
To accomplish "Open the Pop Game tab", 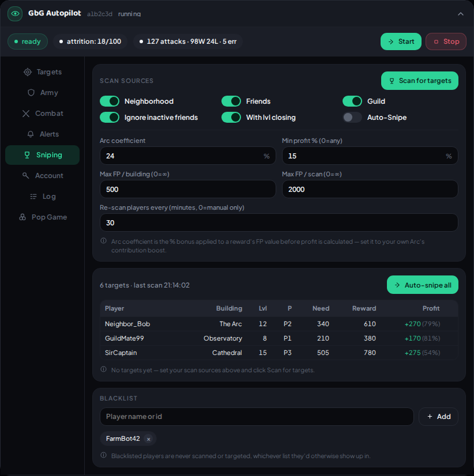I will 43,217.
